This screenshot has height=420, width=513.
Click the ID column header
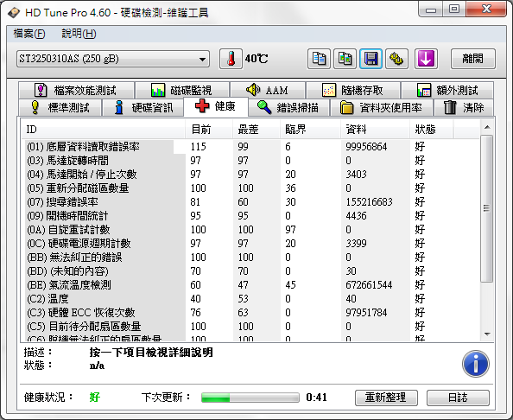pyautogui.click(x=103, y=130)
